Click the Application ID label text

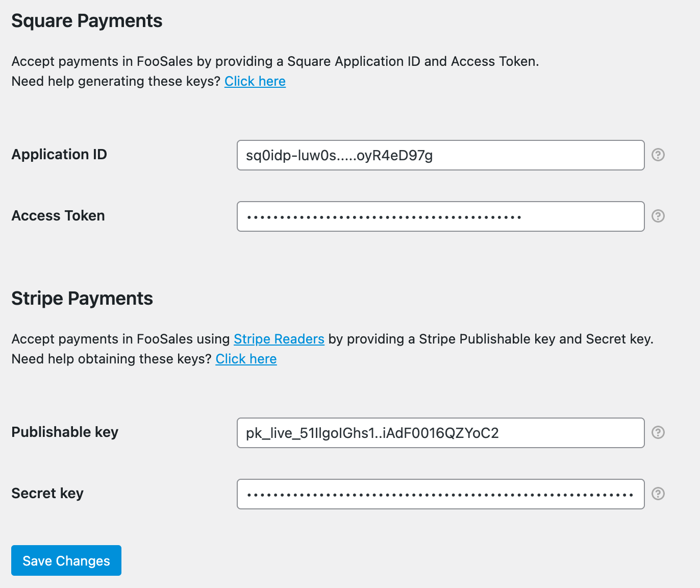[x=59, y=154]
